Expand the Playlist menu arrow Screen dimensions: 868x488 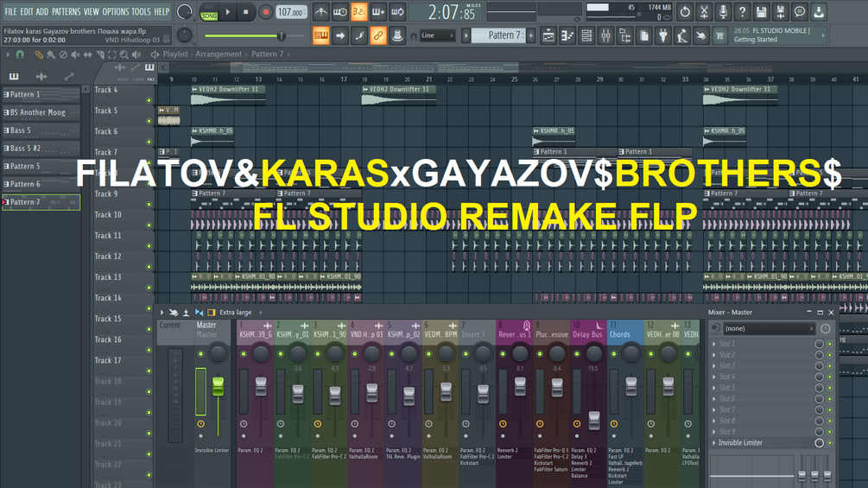coord(8,54)
